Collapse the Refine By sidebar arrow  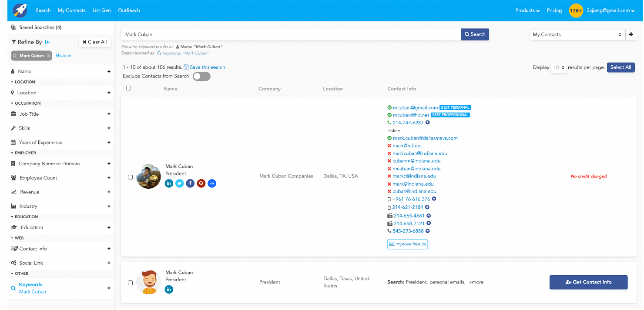pyautogui.click(x=47, y=42)
